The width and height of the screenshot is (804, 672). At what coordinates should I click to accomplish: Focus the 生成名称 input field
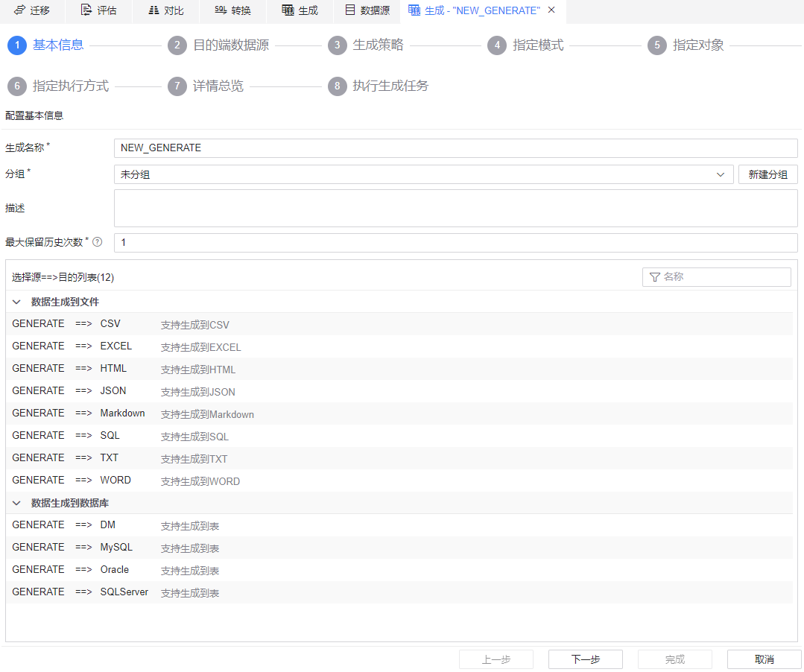[456, 148]
